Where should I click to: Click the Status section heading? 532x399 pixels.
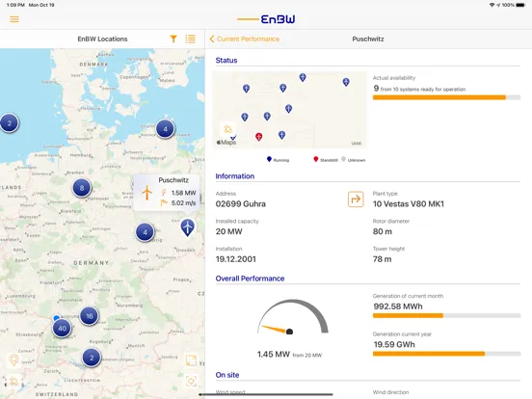[x=226, y=61]
